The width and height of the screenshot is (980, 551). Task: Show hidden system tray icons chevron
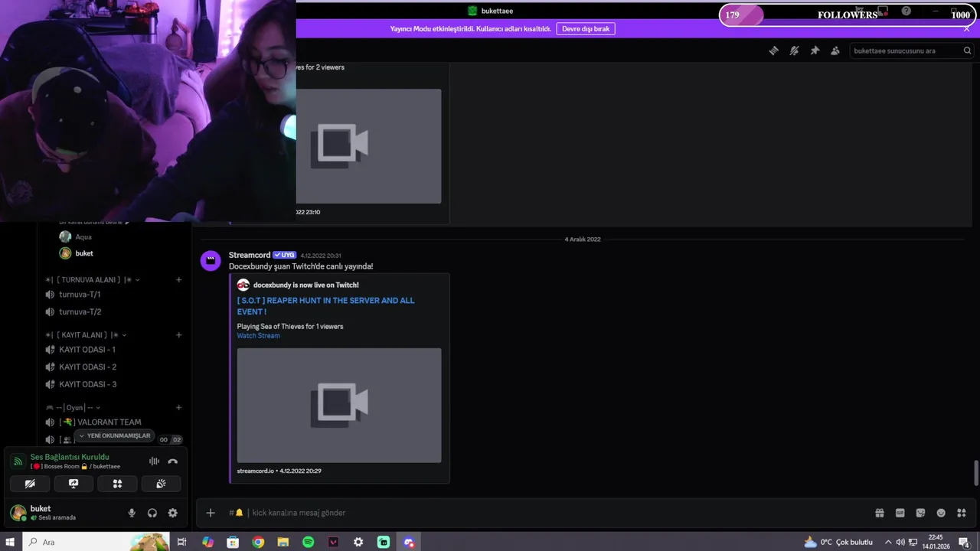pyautogui.click(x=888, y=542)
